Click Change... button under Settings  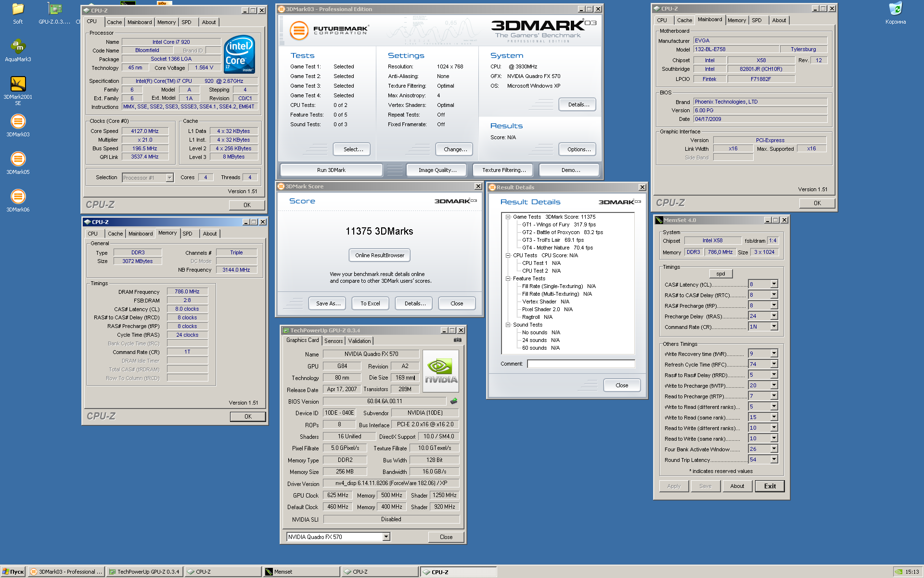[455, 149]
